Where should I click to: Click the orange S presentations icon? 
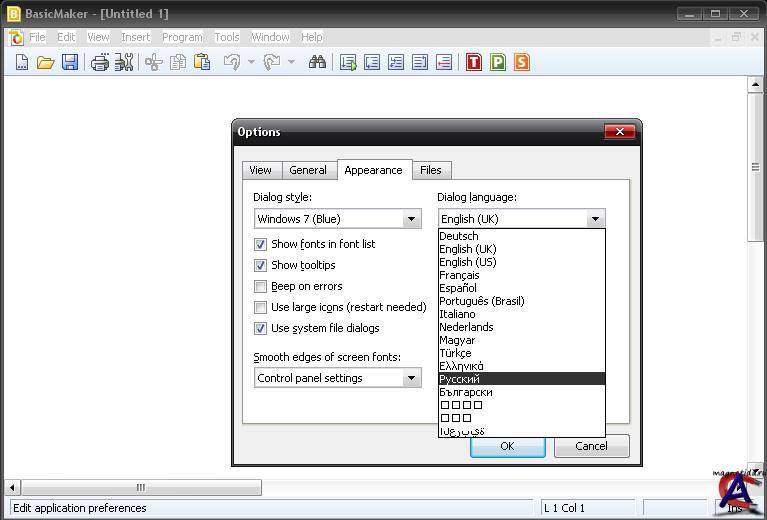pos(521,62)
